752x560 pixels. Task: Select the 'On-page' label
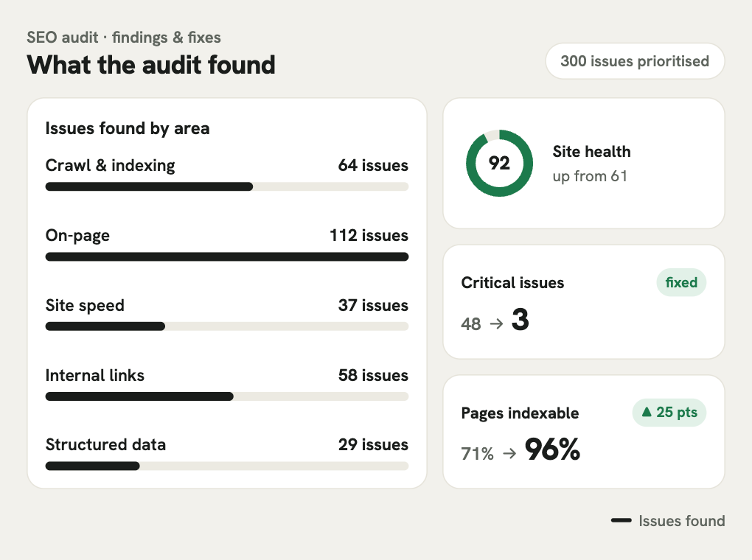[77, 235]
